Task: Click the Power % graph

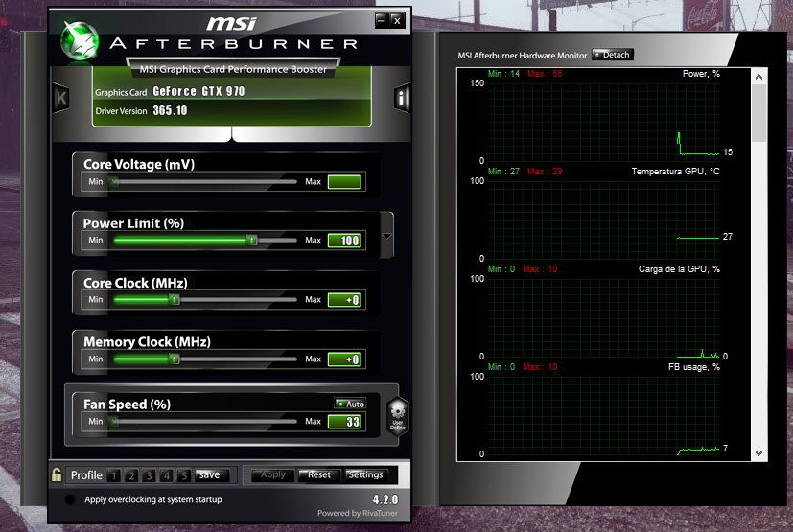Action: 603,122
